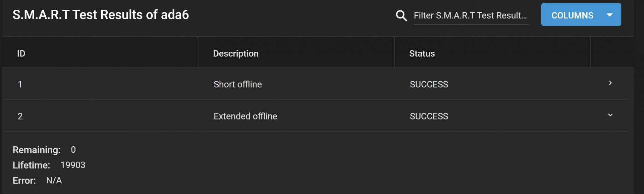Collapse the Extended offline row chevron

(x=610, y=115)
